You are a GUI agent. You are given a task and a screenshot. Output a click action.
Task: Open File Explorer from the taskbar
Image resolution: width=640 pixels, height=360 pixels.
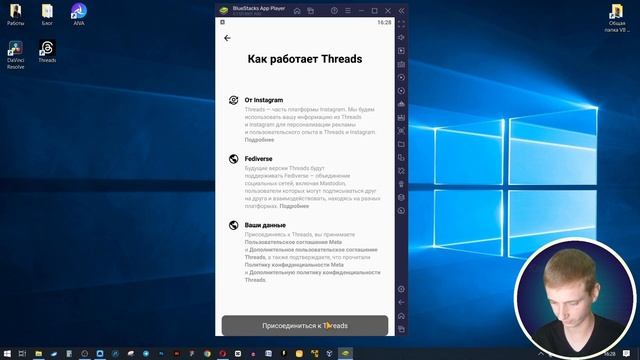[38, 353]
